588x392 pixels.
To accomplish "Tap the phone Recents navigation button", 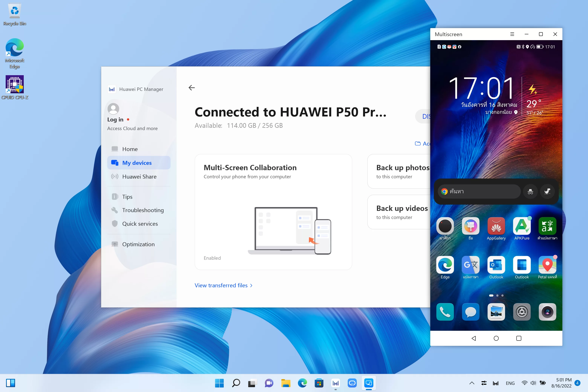I will [x=519, y=338].
